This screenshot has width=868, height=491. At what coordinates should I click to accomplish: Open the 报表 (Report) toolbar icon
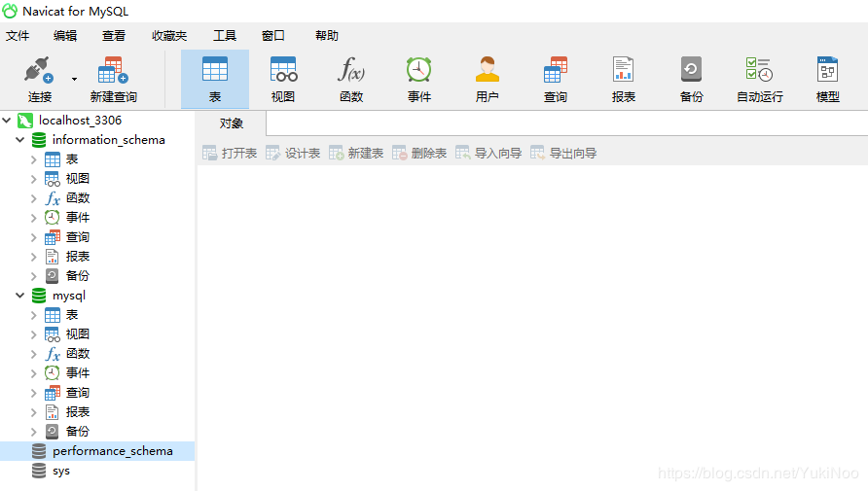coord(624,78)
